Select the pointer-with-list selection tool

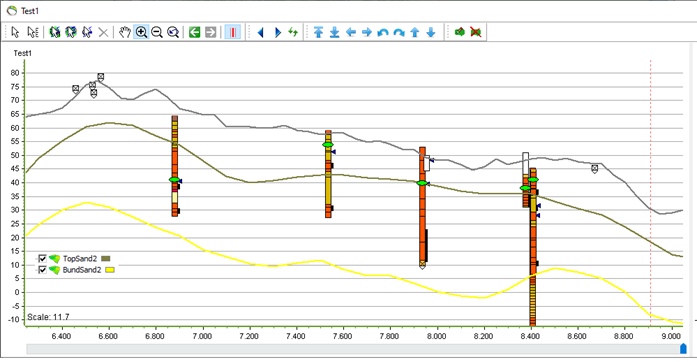32,32
